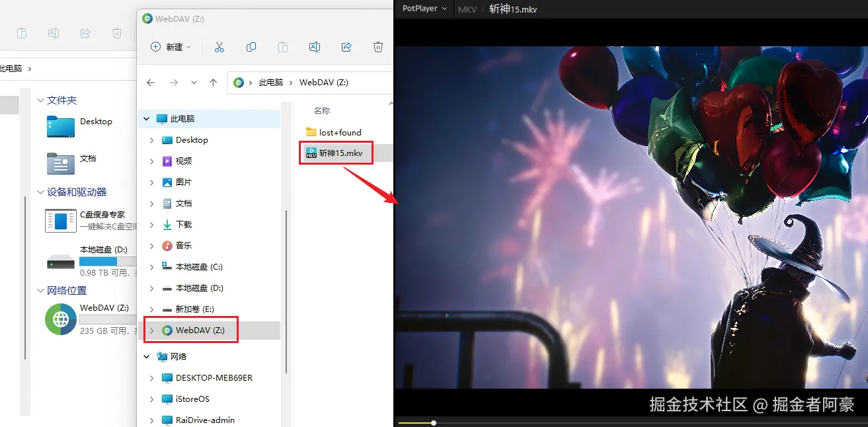This screenshot has width=868, height=427.
Task: Select RaiDrive-admin network item
Action: [205, 420]
